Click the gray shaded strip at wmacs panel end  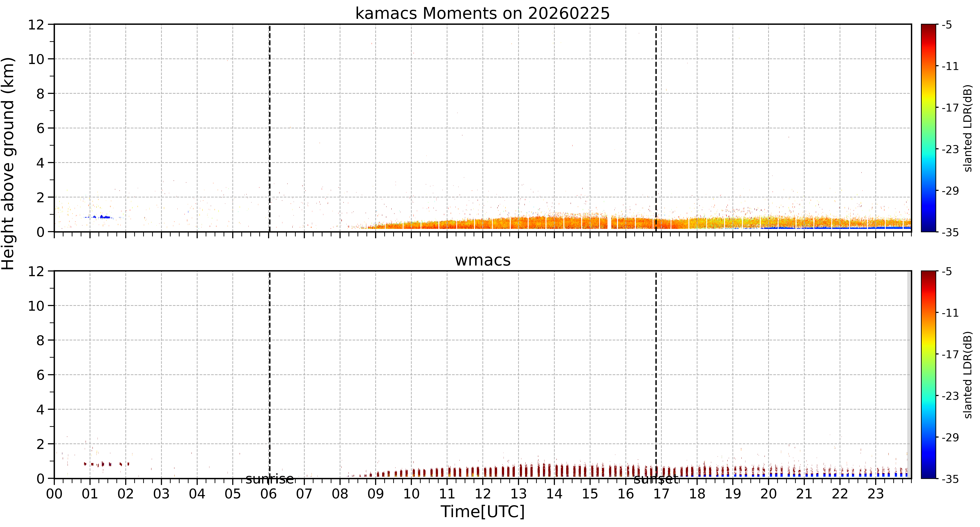(x=909, y=375)
